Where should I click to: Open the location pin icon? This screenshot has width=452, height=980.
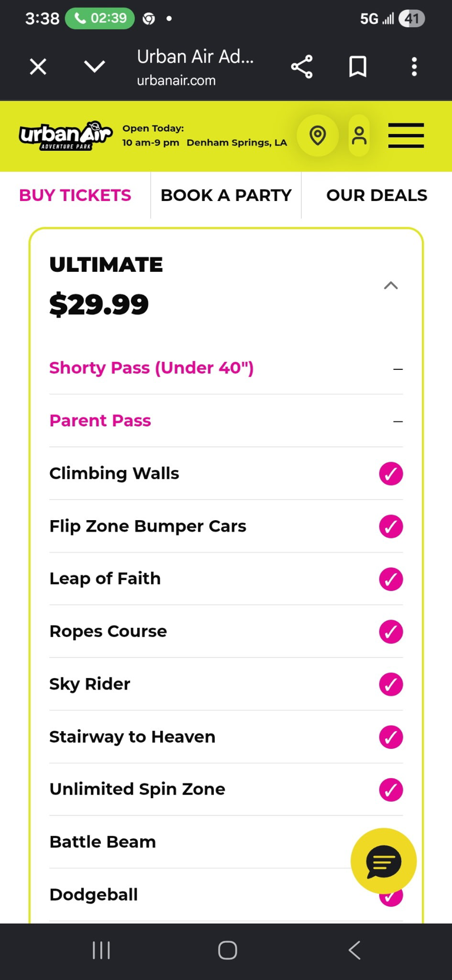point(317,135)
